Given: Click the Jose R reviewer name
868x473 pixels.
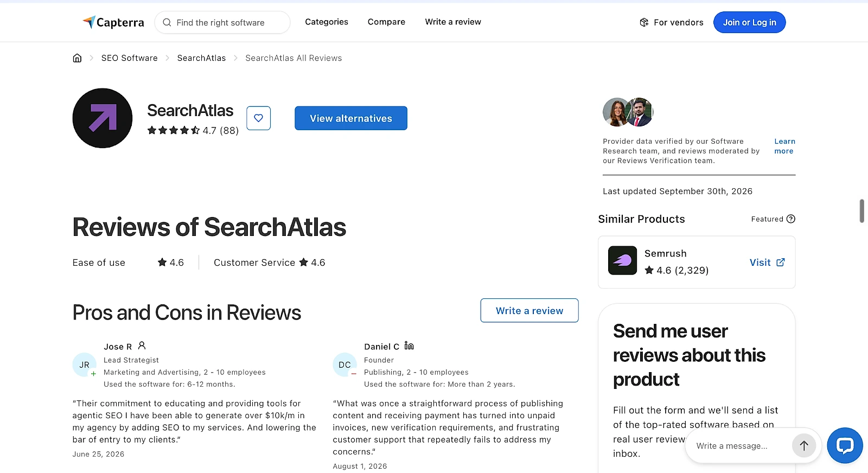Looking at the screenshot, I should point(118,347).
